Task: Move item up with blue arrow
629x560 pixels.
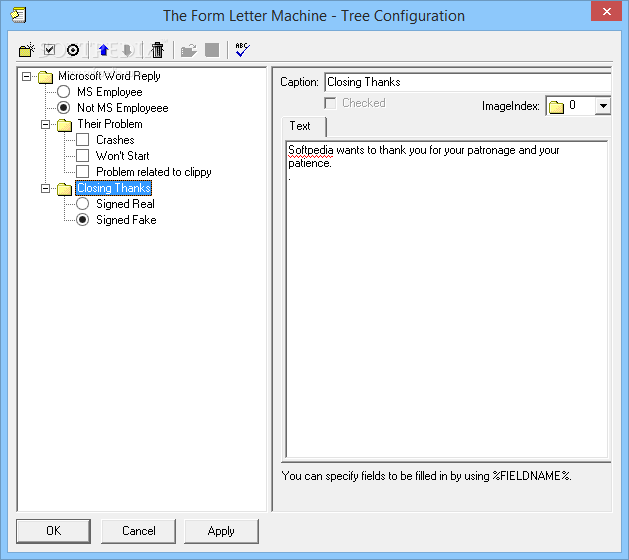Action: point(103,50)
